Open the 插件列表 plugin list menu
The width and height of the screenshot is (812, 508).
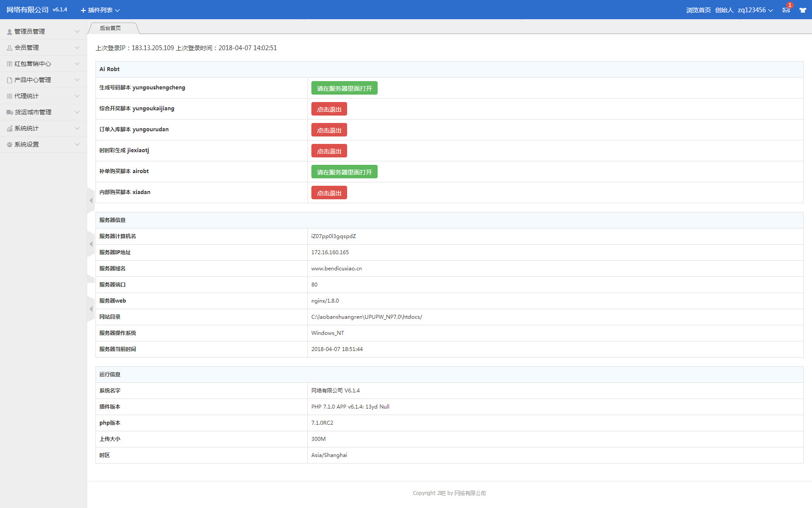[x=100, y=10]
